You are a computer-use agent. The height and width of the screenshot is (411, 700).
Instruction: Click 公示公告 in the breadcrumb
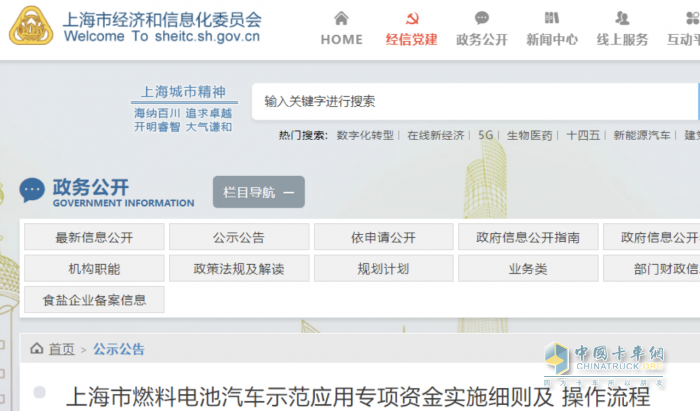119,349
